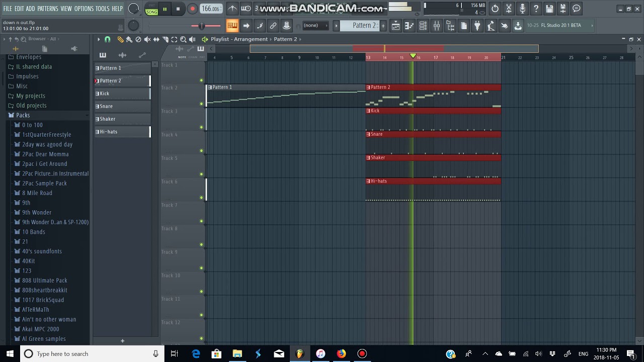644x362 pixels.
Task: Expand the My projects folder
Action: [31, 96]
